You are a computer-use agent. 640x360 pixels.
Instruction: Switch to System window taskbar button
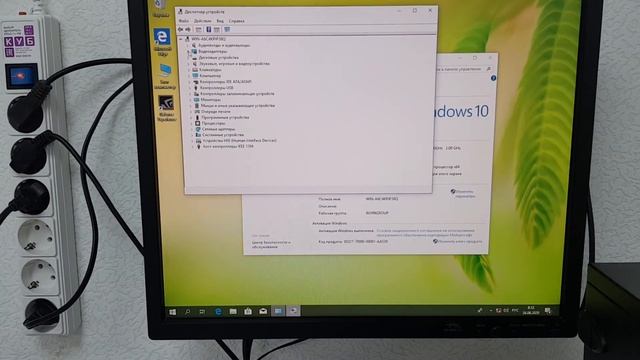click(278, 311)
